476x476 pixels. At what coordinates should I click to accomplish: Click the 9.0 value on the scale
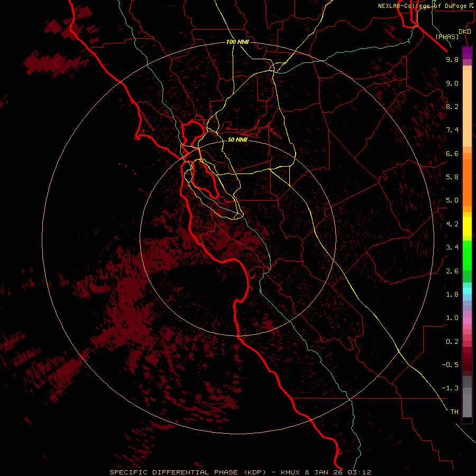coord(452,83)
